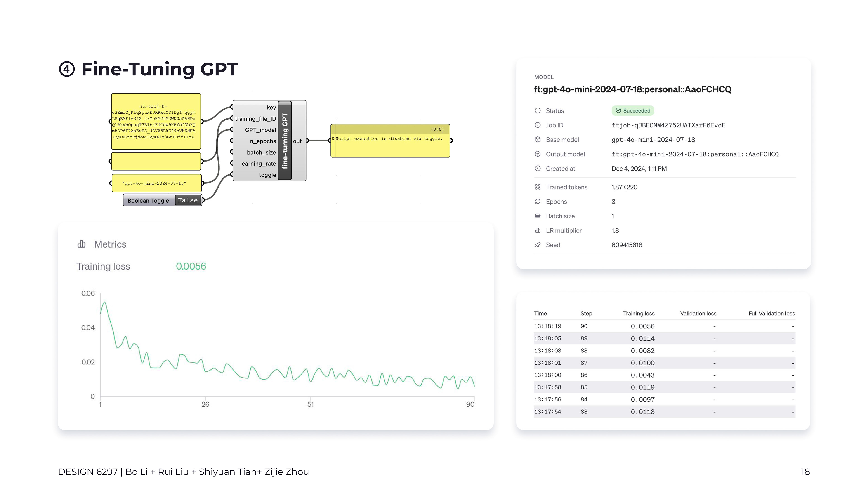Select the step 90 row time 13:18:19

coord(547,326)
